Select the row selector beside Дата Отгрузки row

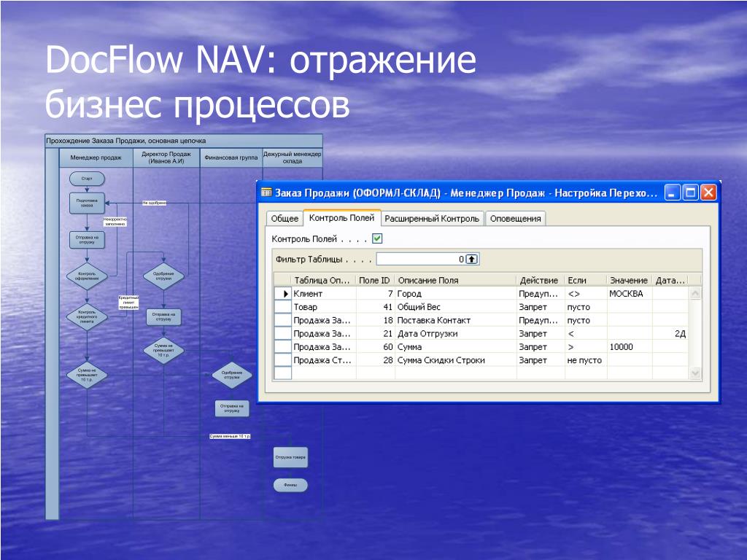pos(283,334)
